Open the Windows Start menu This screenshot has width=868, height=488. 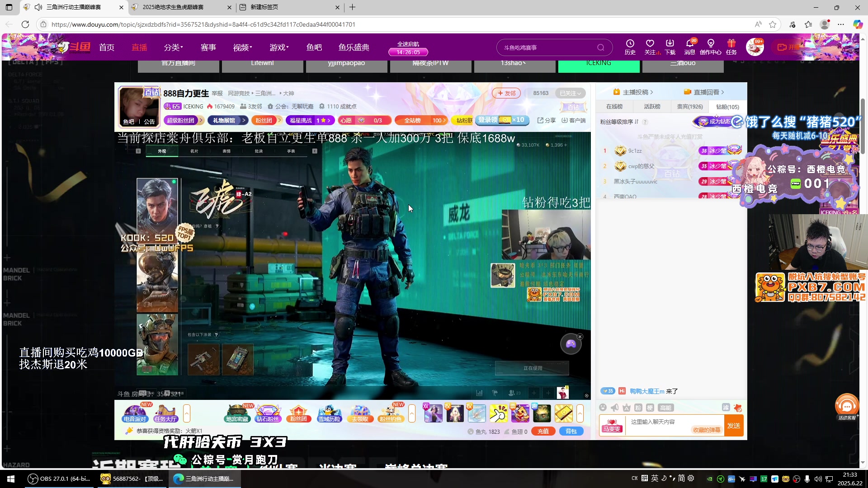pyautogui.click(x=11, y=479)
